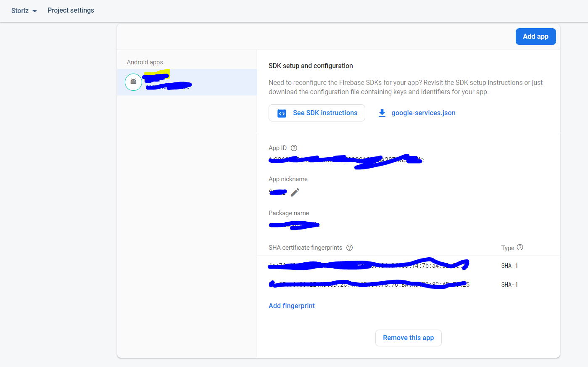Screen dimensions: 588x367
Task: Click the code brackets icon on SDK button
Action: click(x=281, y=113)
